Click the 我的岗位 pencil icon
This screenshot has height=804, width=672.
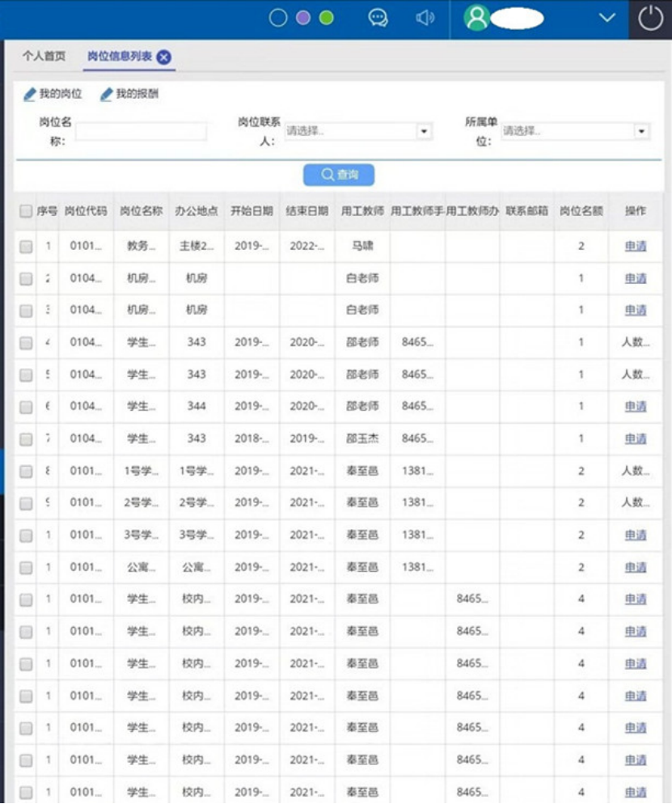(x=30, y=95)
